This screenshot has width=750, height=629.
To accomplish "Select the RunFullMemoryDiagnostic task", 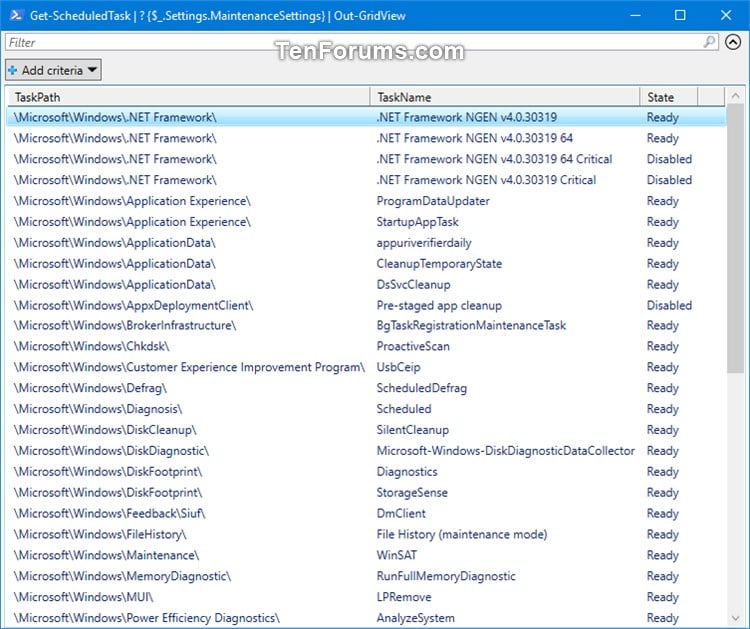I will (366, 576).
